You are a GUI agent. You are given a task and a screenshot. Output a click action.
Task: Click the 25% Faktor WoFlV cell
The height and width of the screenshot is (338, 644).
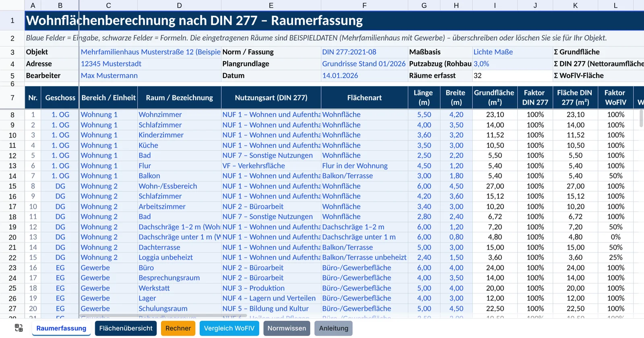(x=615, y=258)
